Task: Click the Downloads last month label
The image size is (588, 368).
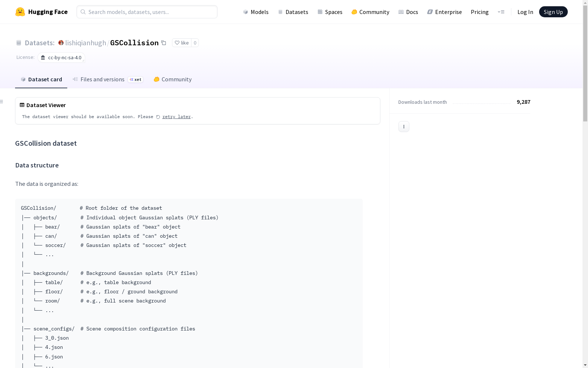Action: coord(423,102)
